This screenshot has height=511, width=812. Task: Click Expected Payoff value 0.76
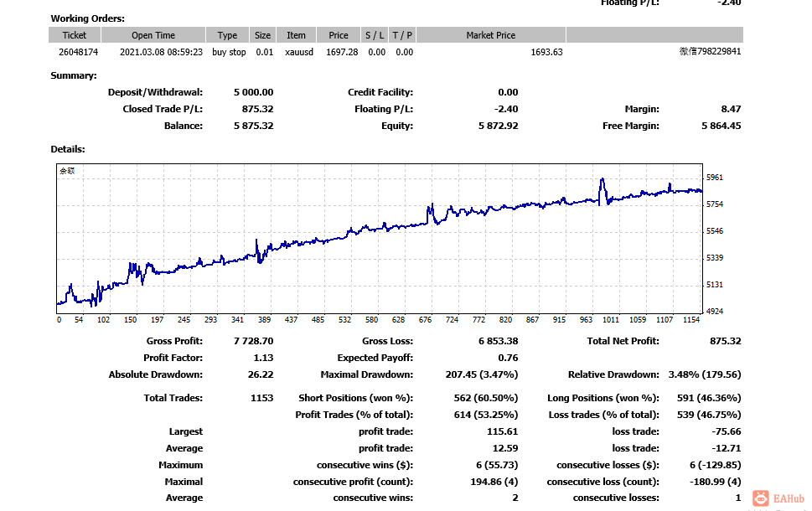tap(508, 358)
